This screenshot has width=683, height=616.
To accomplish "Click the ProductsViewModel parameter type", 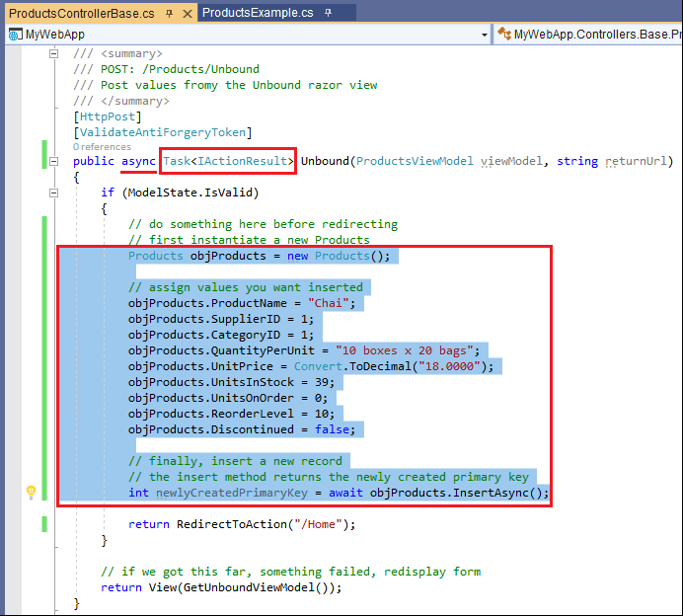I will [x=415, y=161].
